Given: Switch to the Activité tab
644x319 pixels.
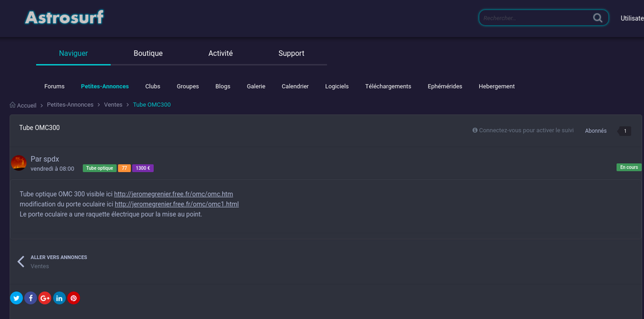Looking at the screenshot, I should [220, 53].
